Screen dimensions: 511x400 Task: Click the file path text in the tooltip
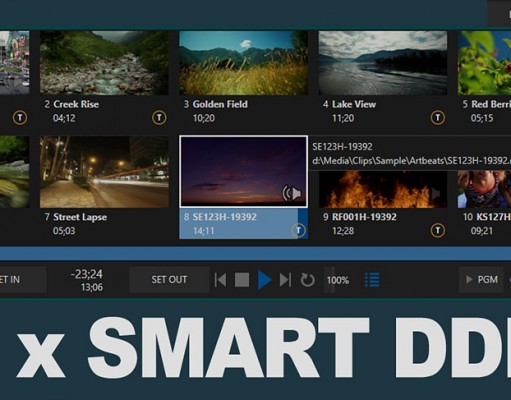coord(412,161)
